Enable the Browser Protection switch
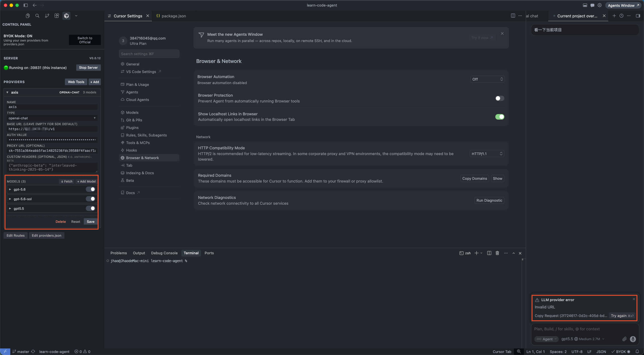This screenshot has width=644, height=355. [500, 98]
